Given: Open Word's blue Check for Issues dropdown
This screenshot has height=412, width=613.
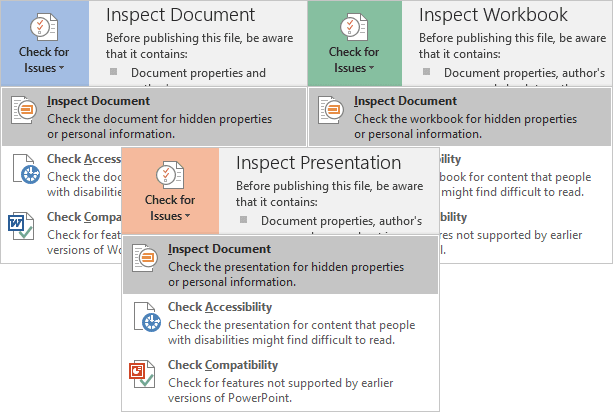Looking at the screenshot, I should [x=45, y=43].
